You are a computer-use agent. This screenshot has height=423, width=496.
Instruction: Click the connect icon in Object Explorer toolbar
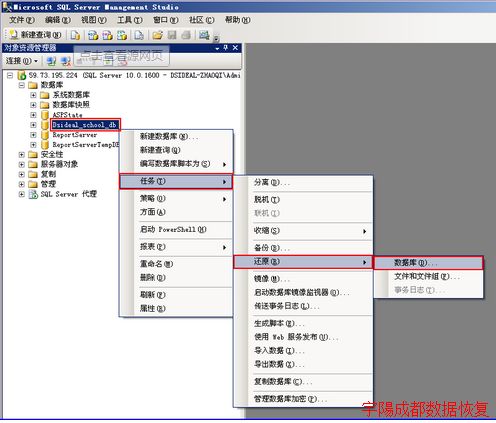pos(51,61)
